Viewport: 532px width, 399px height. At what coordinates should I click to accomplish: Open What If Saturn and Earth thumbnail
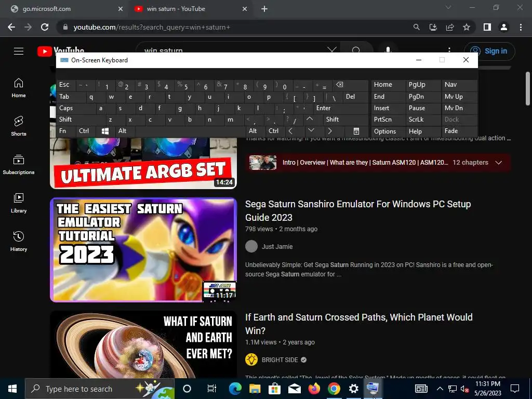[x=143, y=344]
